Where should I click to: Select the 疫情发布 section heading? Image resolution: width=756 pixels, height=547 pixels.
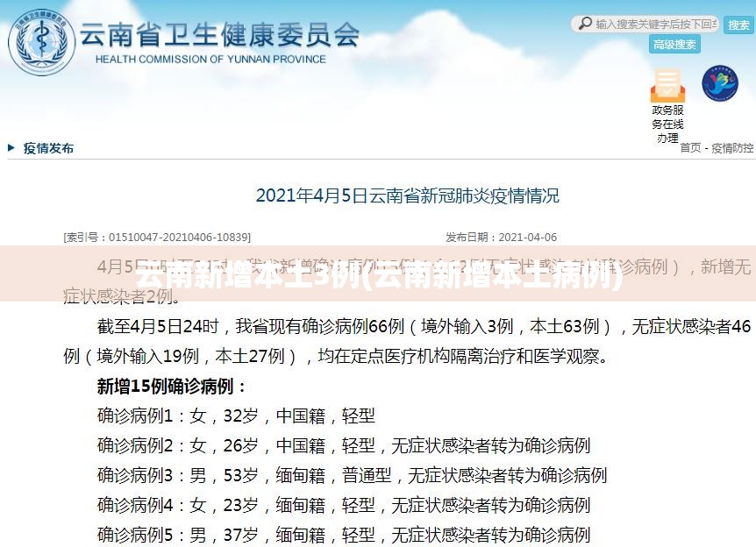[x=49, y=148]
